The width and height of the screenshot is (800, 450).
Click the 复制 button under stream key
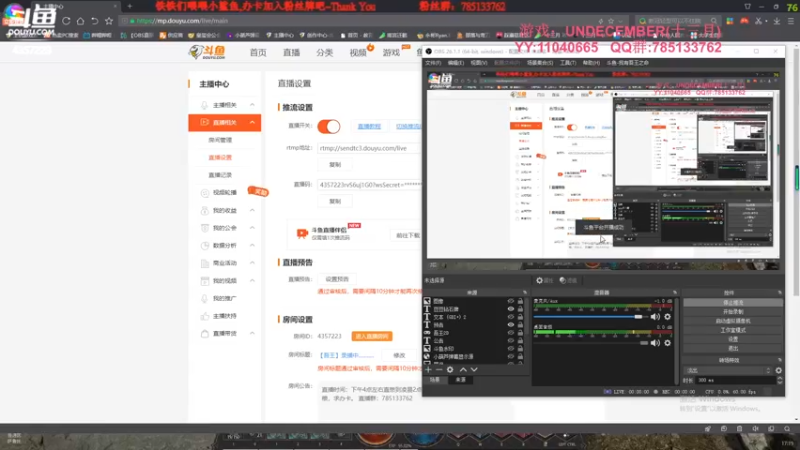(x=335, y=201)
